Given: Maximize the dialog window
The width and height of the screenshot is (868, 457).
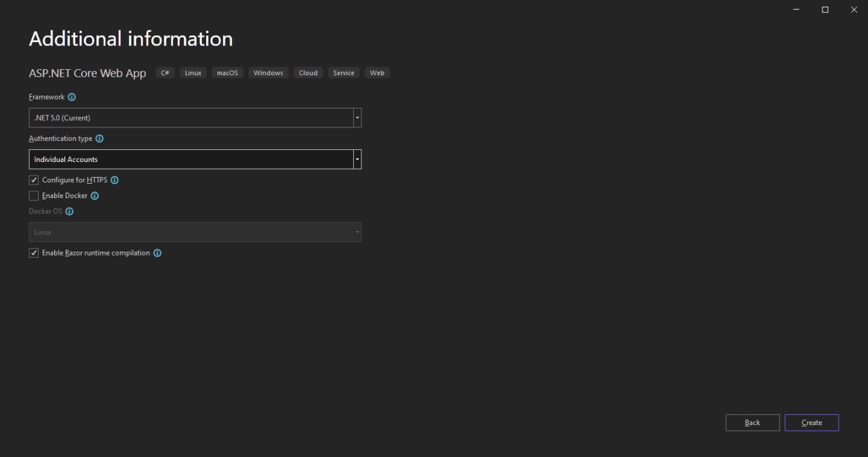Looking at the screenshot, I should tap(825, 9).
